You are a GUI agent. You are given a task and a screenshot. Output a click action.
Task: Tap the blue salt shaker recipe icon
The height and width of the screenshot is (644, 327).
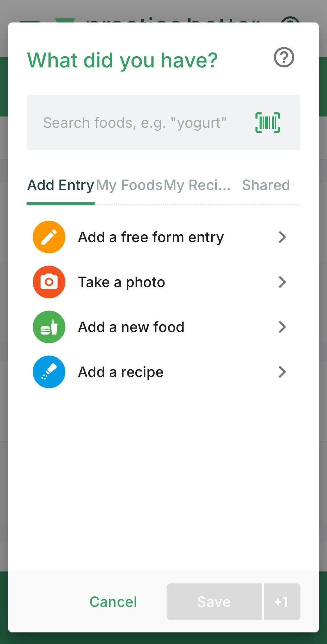pyautogui.click(x=49, y=372)
